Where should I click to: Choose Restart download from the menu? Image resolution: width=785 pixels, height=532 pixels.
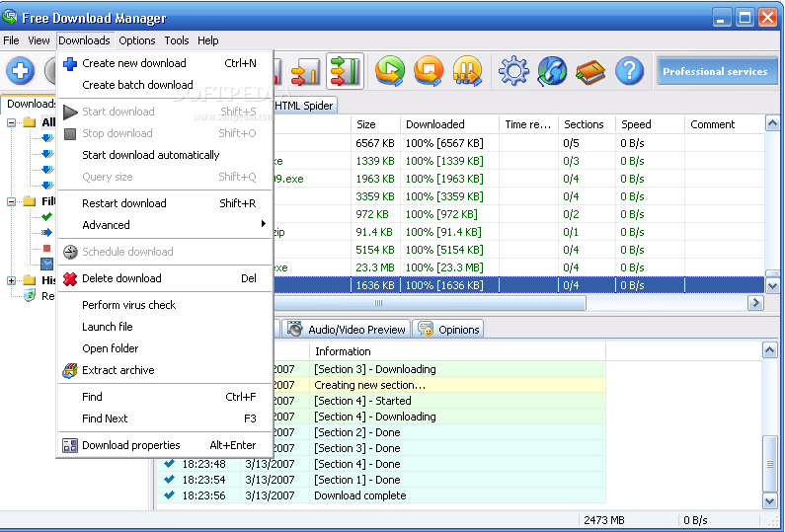click(165, 203)
